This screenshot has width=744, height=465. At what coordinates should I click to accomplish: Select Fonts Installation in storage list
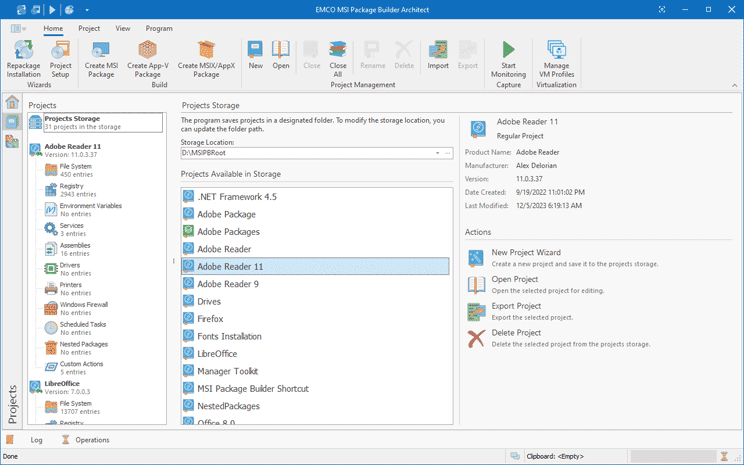[316, 336]
